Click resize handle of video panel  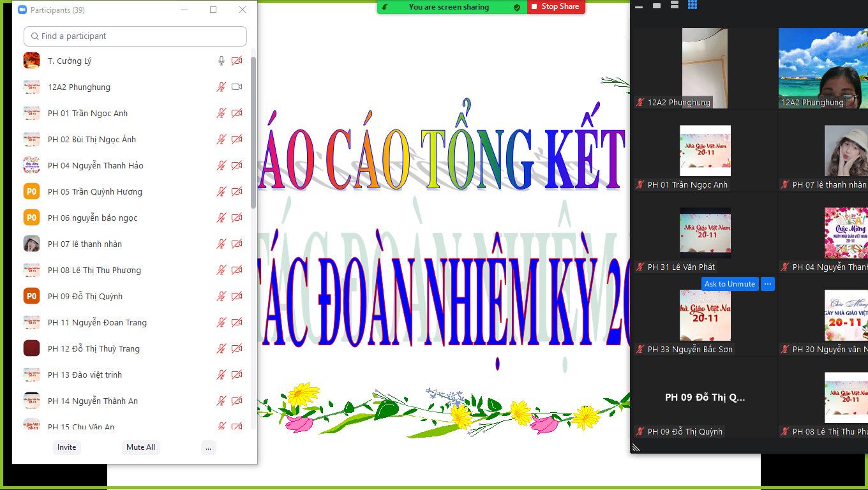(636, 447)
